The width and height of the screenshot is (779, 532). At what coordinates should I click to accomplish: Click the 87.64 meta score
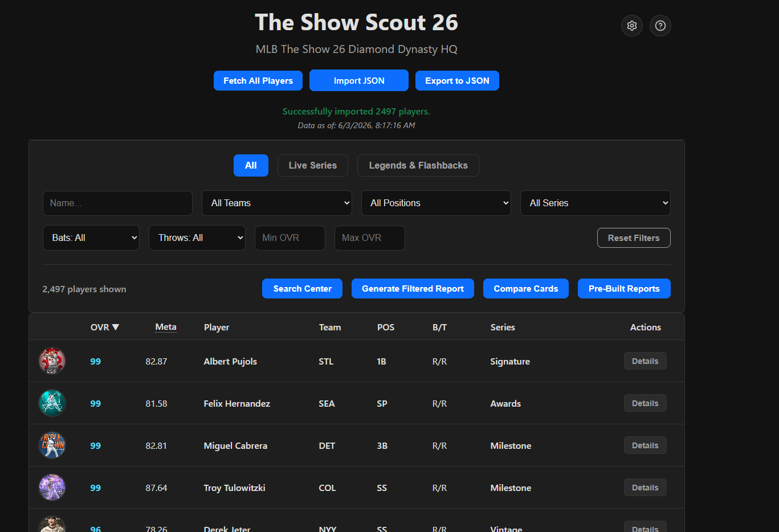click(x=156, y=488)
